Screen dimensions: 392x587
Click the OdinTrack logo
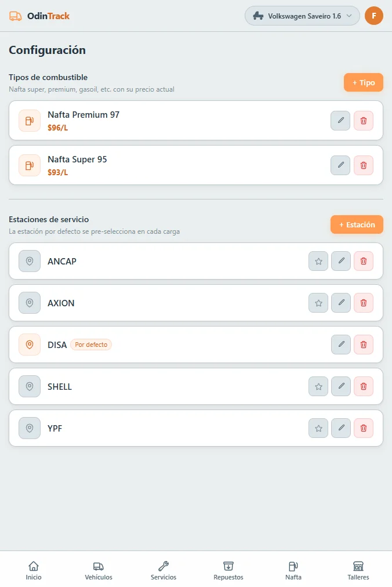(39, 16)
